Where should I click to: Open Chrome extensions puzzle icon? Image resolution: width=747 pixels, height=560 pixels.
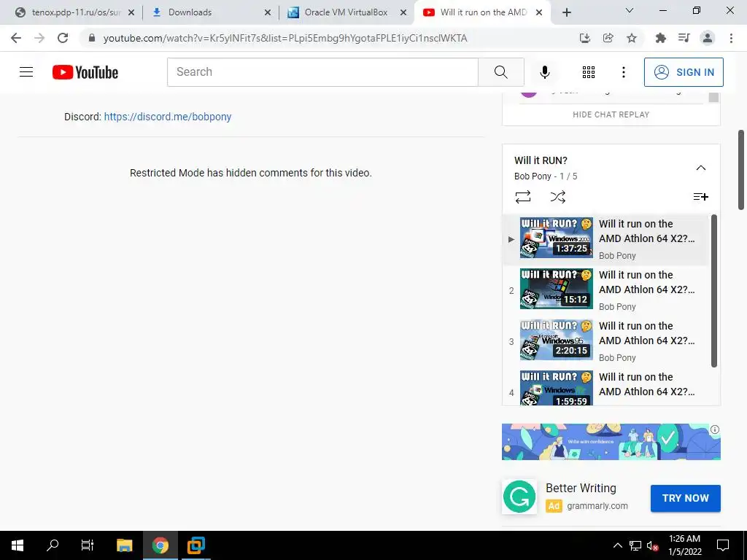pos(660,38)
